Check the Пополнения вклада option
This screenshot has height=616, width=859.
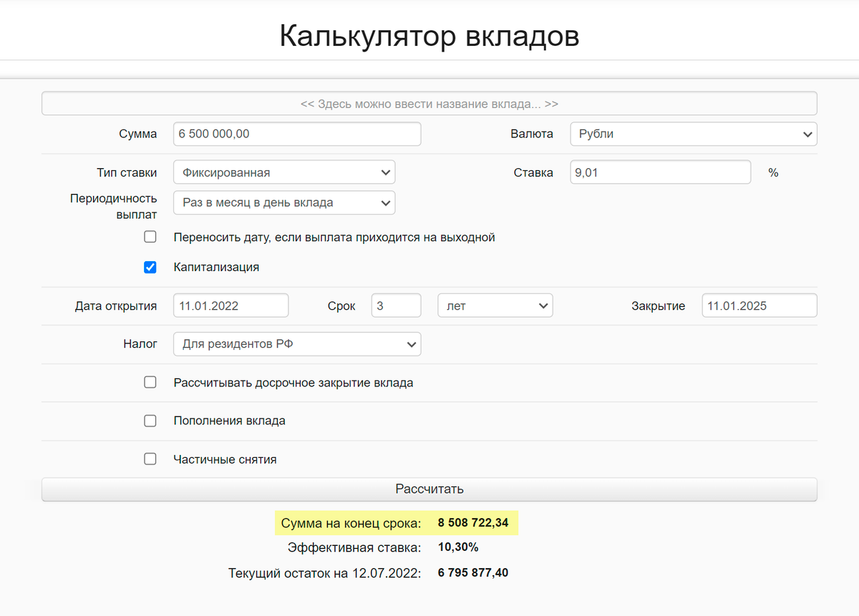pos(150,421)
